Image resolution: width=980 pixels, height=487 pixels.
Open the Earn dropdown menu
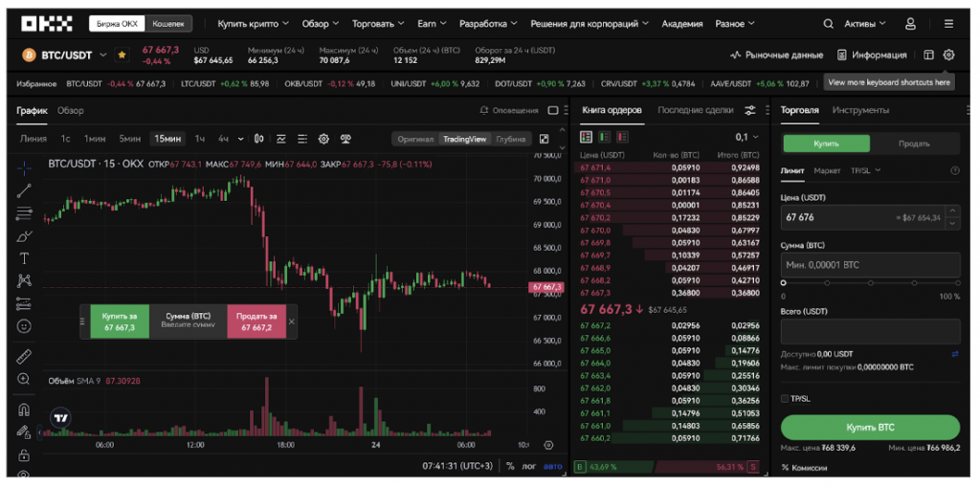(x=432, y=24)
